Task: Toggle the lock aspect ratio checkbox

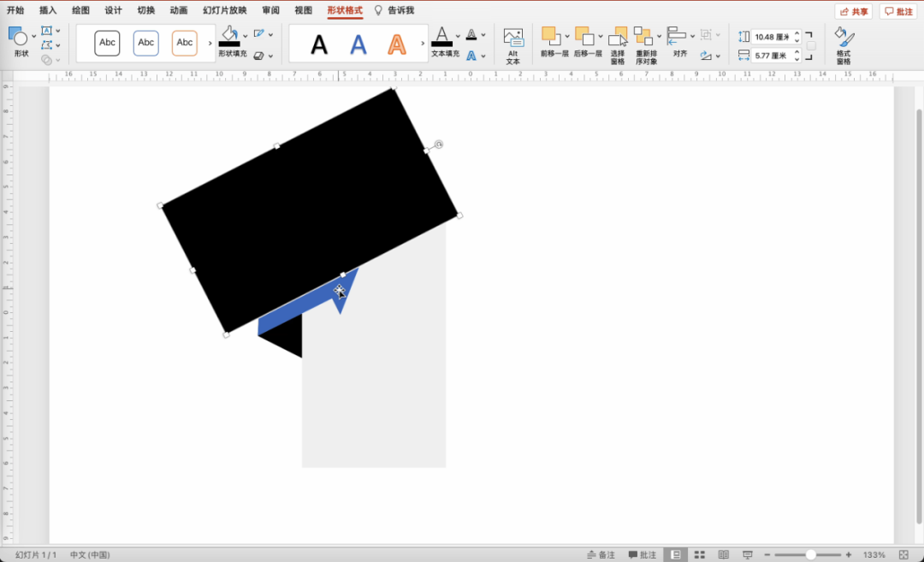Action: tap(811, 46)
